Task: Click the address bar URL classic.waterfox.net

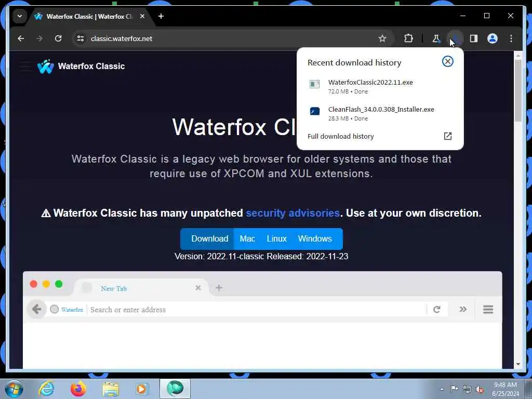Action: tap(122, 38)
